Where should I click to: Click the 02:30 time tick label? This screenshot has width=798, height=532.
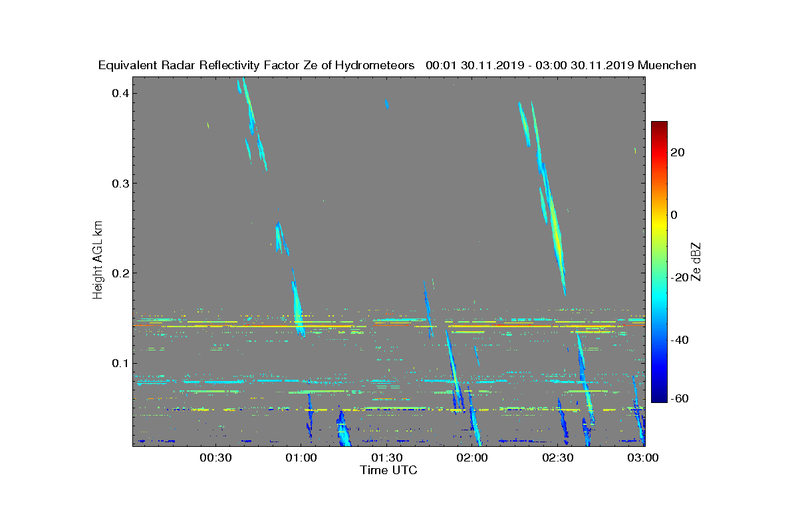pos(559,458)
